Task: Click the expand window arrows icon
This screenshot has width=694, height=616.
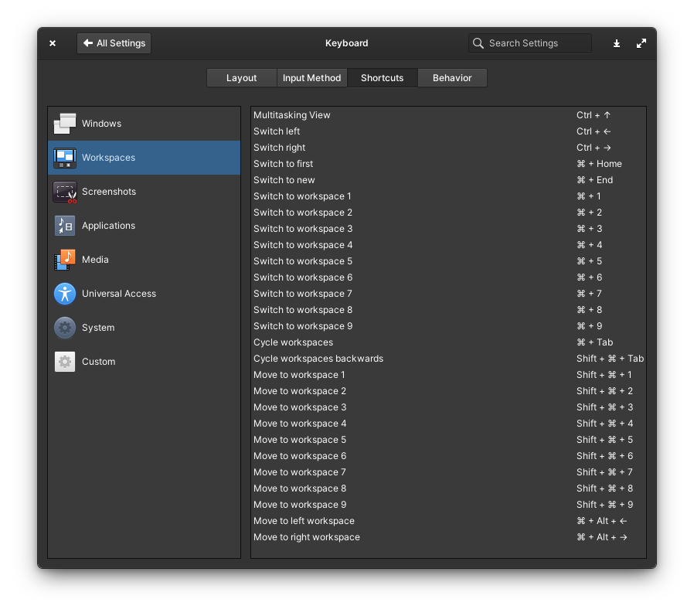Action: [641, 43]
